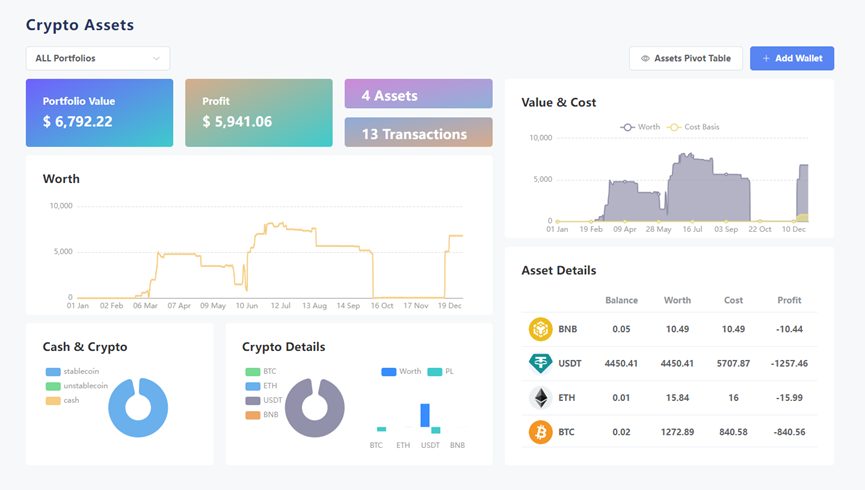Click plus icon on Add Wallet
The width and height of the screenshot is (865, 490).
click(x=766, y=58)
